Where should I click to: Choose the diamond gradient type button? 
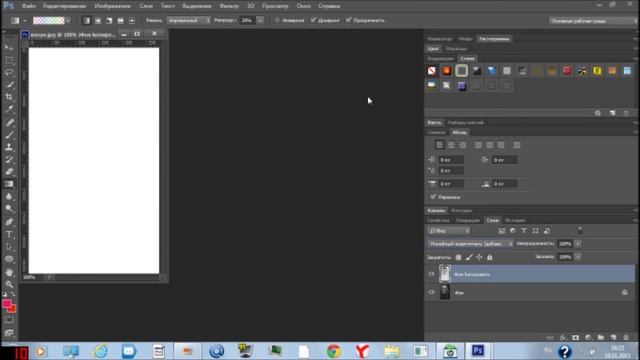132,20
